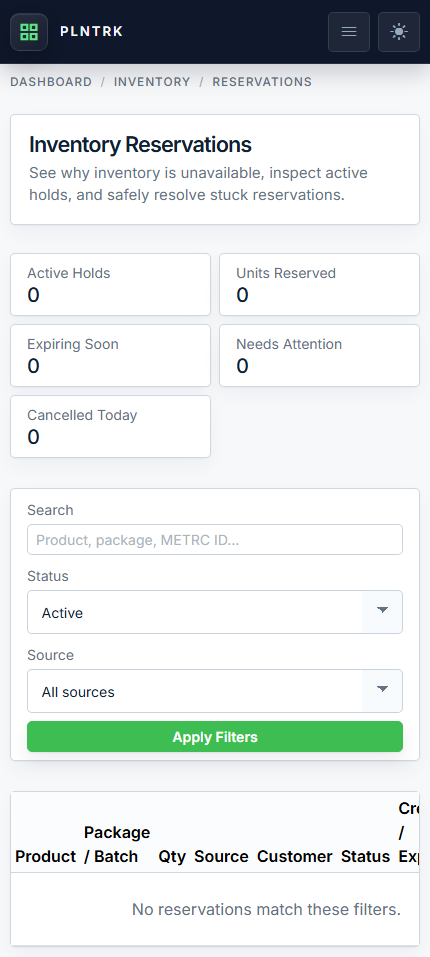Image resolution: width=430 pixels, height=957 pixels.
Task: Expand the Source dropdown arrow
Action: (x=382, y=691)
